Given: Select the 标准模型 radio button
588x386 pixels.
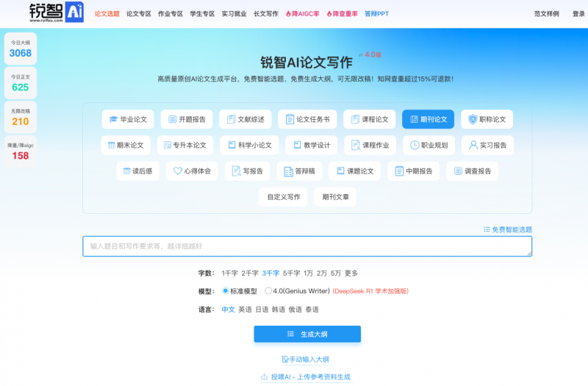Looking at the screenshot, I should (x=226, y=290).
